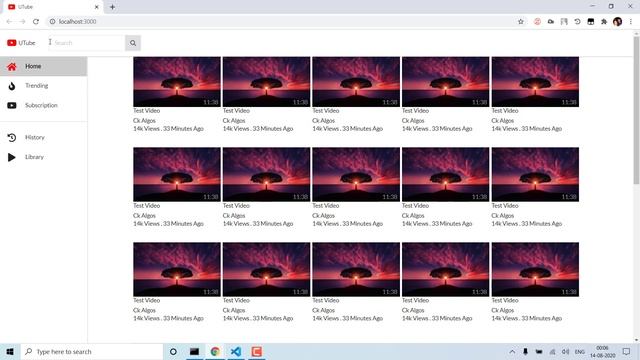This screenshot has width=640, height=360.
Task: Open the Chrome three-dot menu
Action: click(x=631, y=22)
